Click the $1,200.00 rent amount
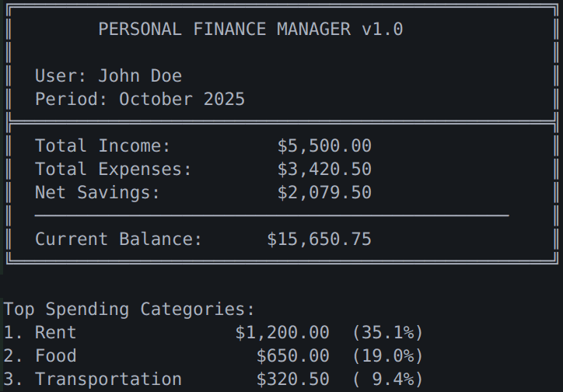Viewport: 563px width, 392px height. tap(282, 333)
